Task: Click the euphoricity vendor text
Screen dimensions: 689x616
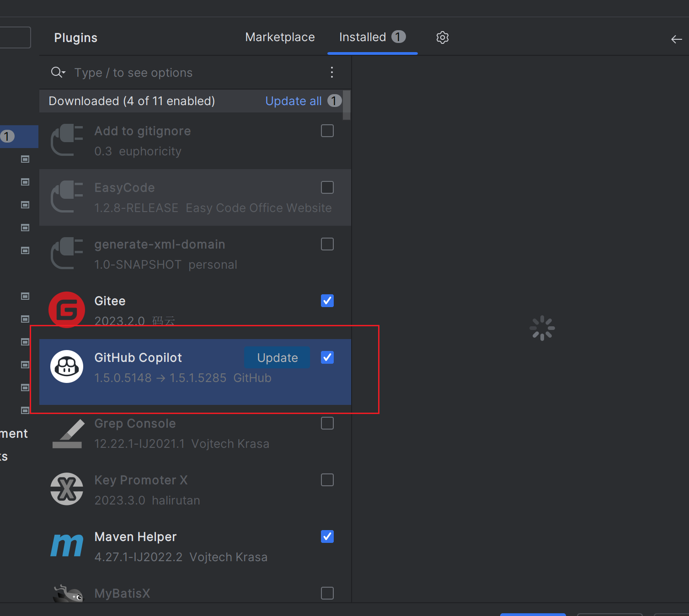Action: (150, 151)
